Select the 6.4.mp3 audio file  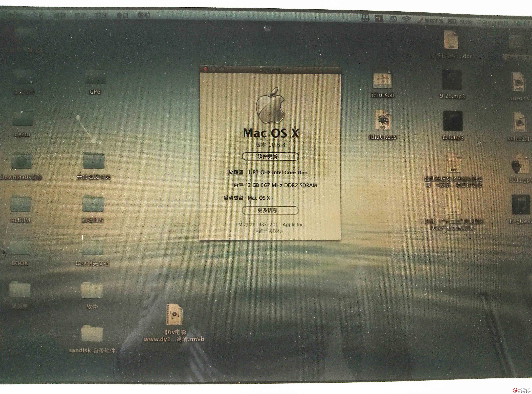(453, 121)
